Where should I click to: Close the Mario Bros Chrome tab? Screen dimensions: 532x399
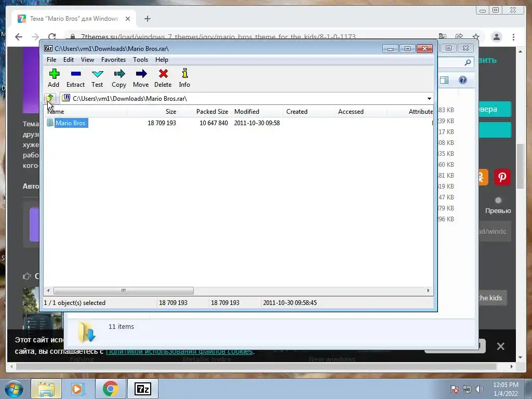click(x=128, y=19)
